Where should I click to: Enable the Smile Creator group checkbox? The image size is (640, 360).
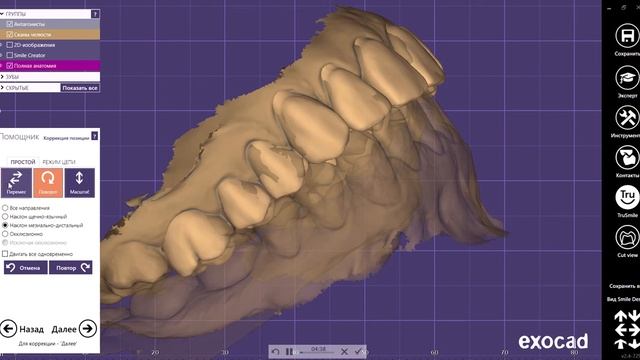[x=10, y=55]
